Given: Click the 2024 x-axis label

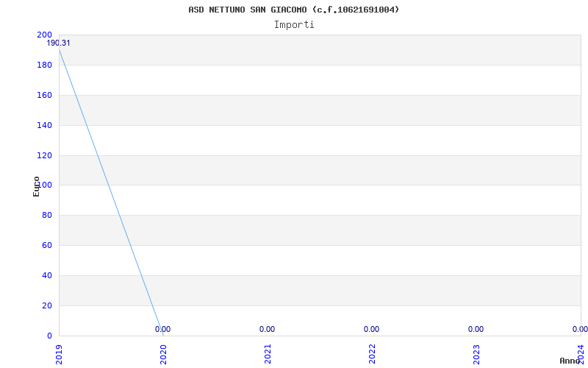Looking at the screenshot, I should 581,355.
